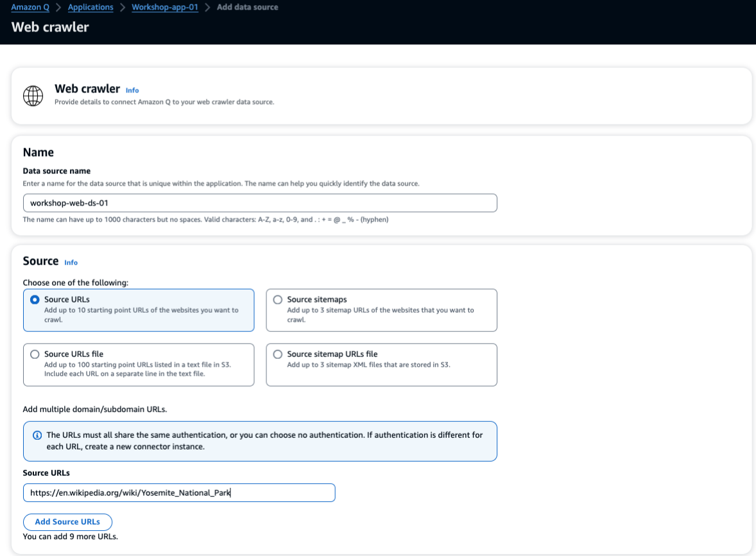Select the Source URLs radio button

(35, 299)
